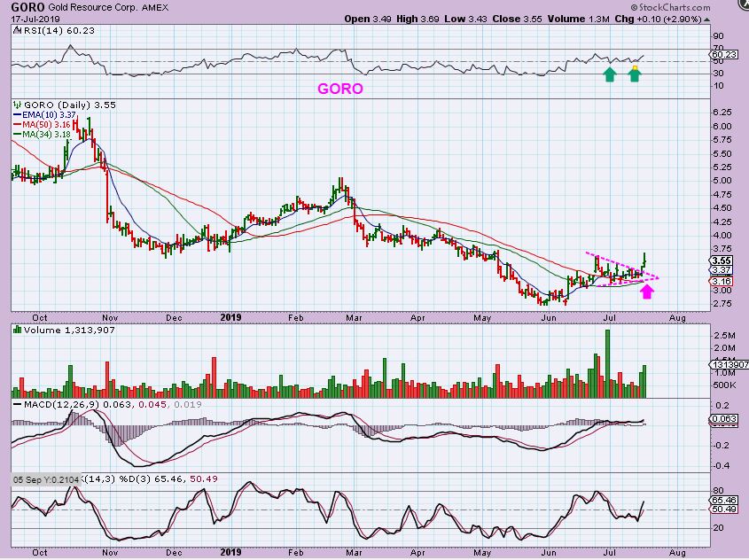The width and height of the screenshot is (749, 560).
Task: Click the High 3.69 value
Action: tap(417, 19)
